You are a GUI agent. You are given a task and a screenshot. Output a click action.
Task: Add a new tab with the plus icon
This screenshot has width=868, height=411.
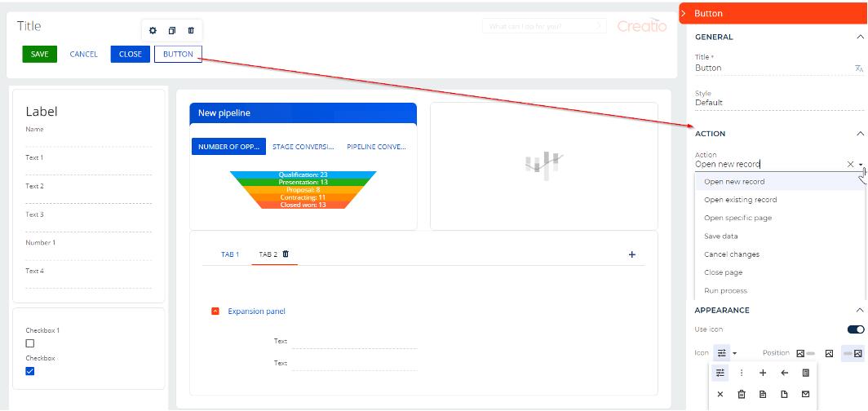pyautogui.click(x=632, y=254)
